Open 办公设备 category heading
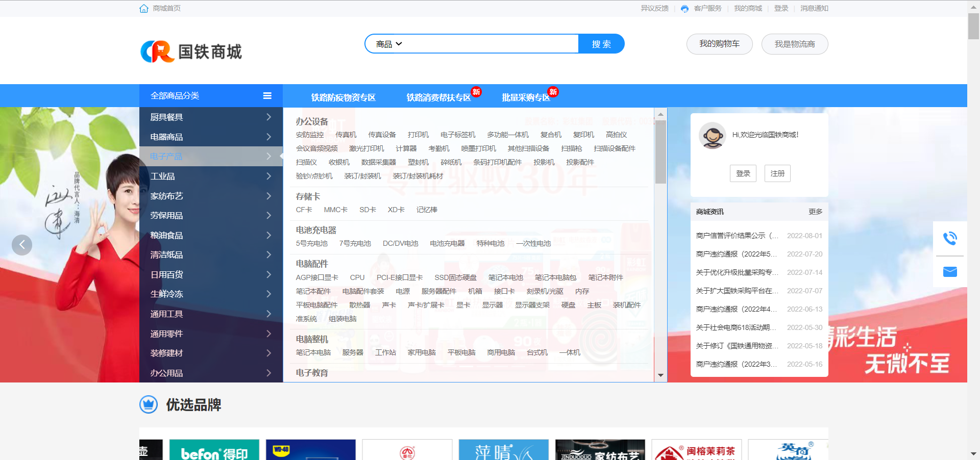Viewport: 980px width, 460px height. point(312,121)
